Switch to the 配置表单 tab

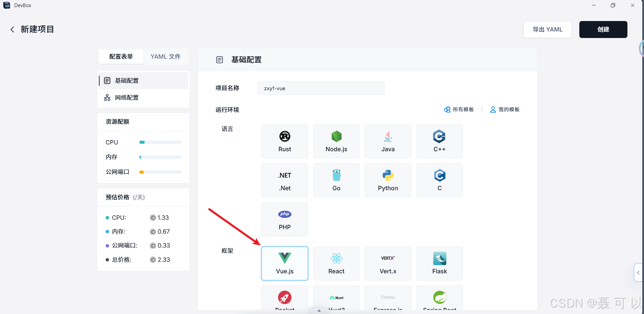tap(121, 57)
